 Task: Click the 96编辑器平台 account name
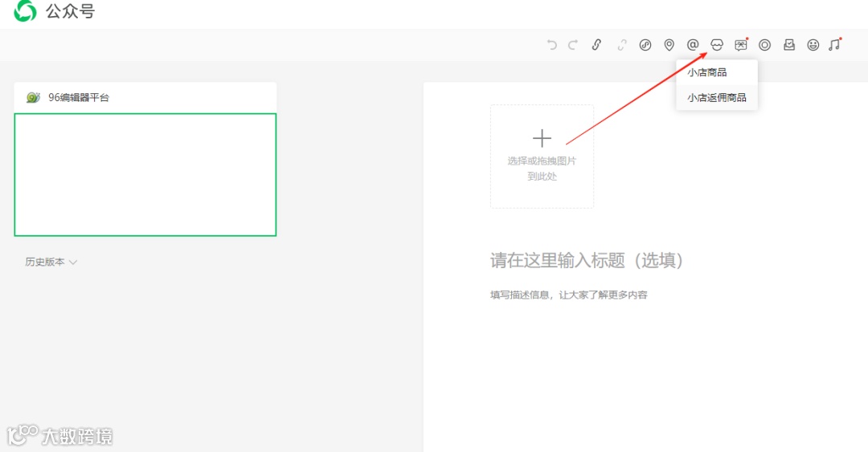point(79,97)
